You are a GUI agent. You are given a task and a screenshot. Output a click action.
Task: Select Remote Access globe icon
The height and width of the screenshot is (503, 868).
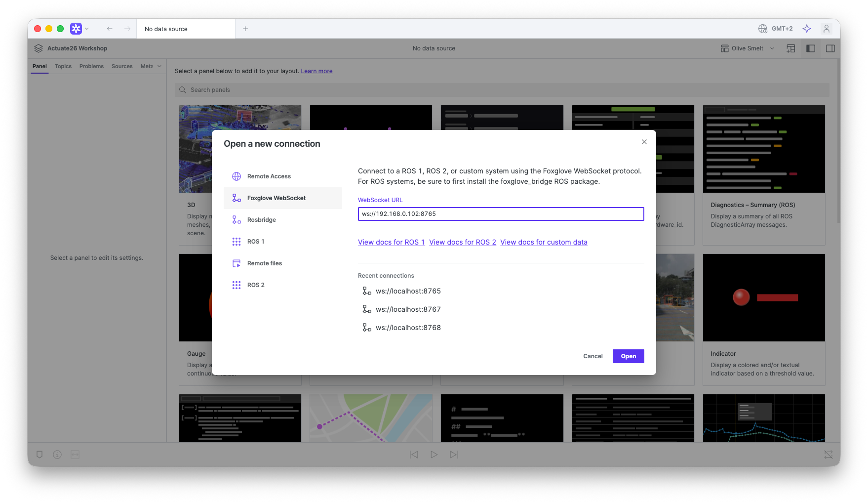pos(237,176)
